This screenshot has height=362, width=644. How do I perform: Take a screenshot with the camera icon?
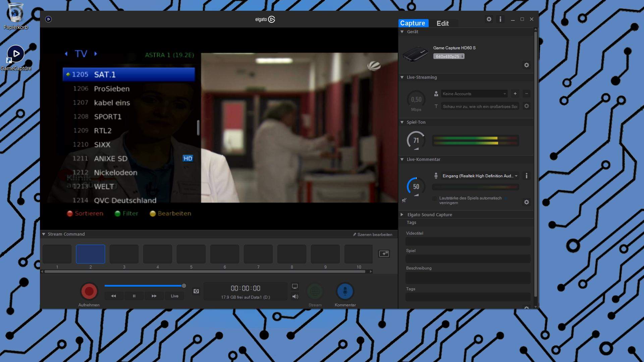[196, 291]
